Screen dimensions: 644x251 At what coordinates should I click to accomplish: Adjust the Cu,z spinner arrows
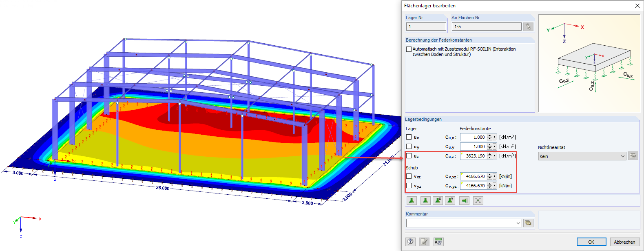pos(489,156)
